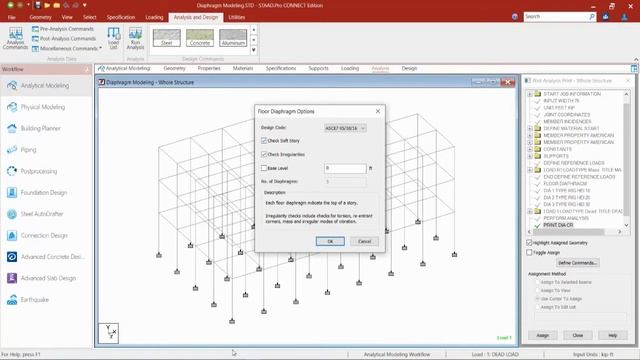Select the Steel design command thumbnail

167,38
